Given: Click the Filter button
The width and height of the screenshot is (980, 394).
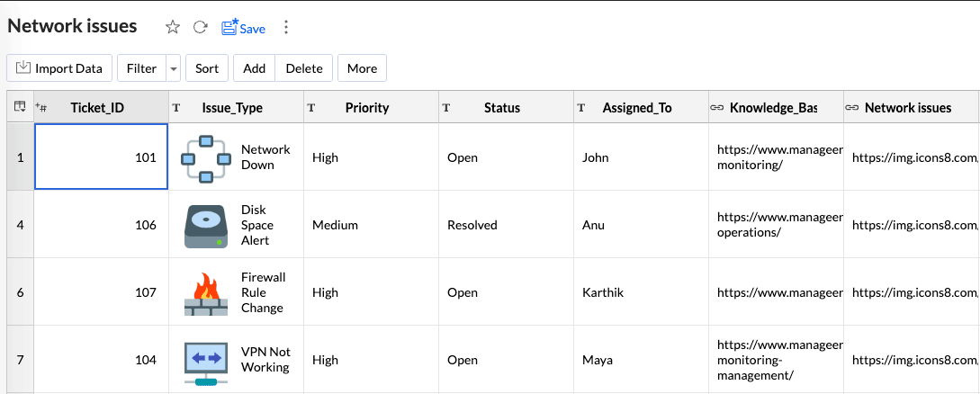Looking at the screenshot, I should pyautogui.click(x=141, y=68).
